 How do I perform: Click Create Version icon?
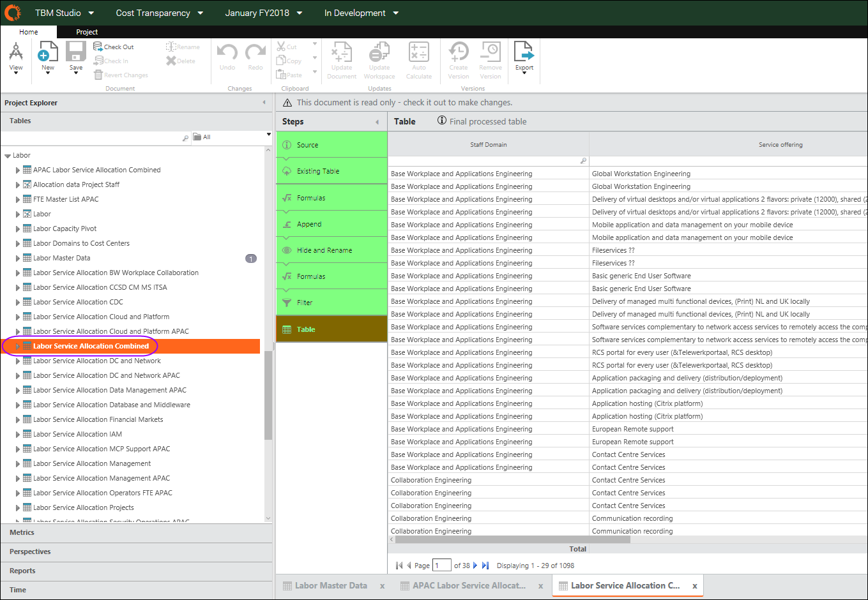click(x=459, y=52)
